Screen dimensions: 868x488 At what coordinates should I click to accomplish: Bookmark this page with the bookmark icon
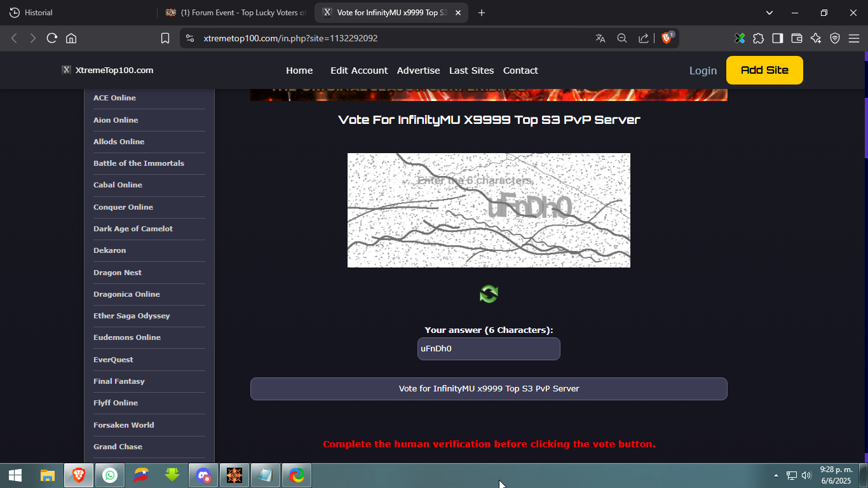click(165, 38)
